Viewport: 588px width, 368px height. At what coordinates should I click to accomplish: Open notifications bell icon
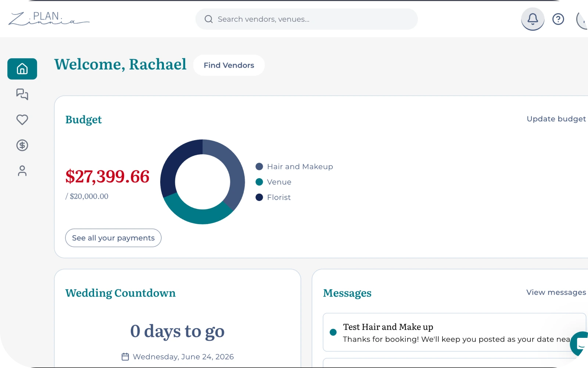pos(533,19)
